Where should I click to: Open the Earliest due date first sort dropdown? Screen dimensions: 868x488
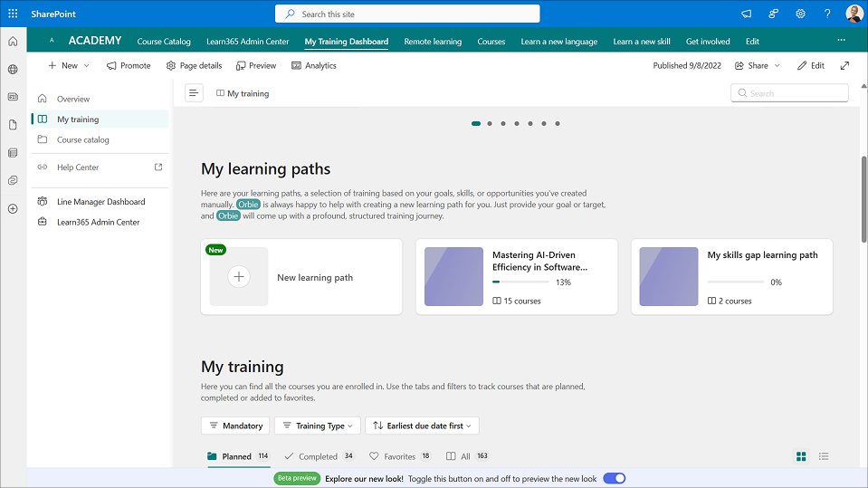pyautogui.click(x=422, y=426)
